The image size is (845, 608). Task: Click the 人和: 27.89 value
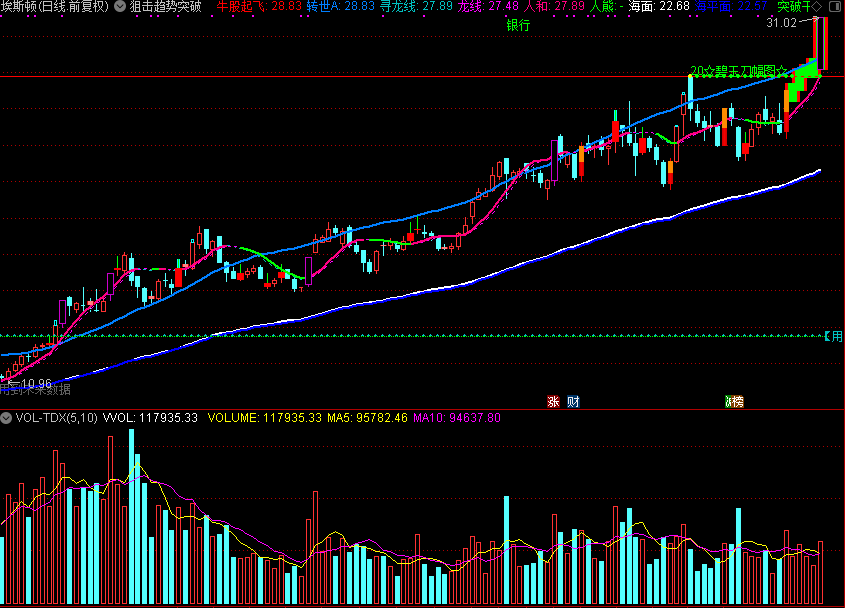tap(554, 6)
